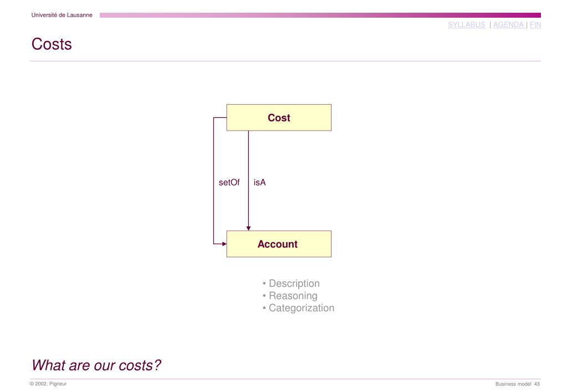Click the Université de Lausanne header text
This screenshot has width=567, height=392.
coord(62,15)
